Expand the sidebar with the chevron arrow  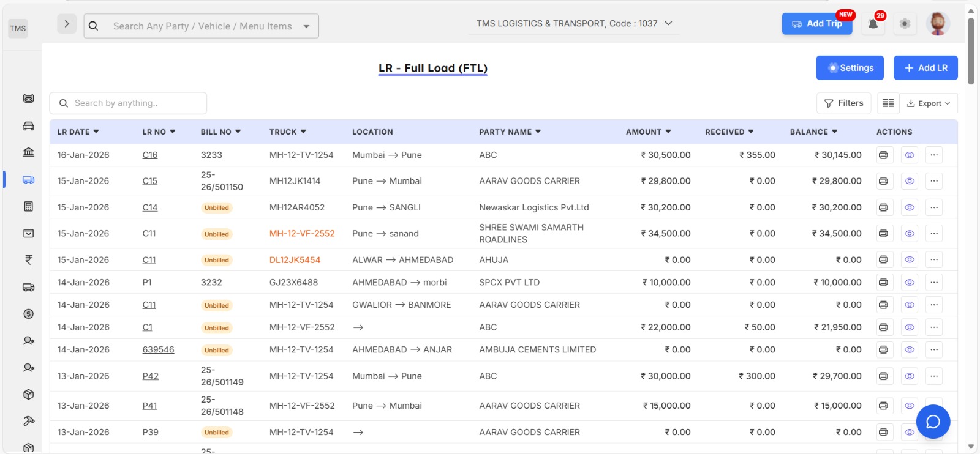[66, 24]
